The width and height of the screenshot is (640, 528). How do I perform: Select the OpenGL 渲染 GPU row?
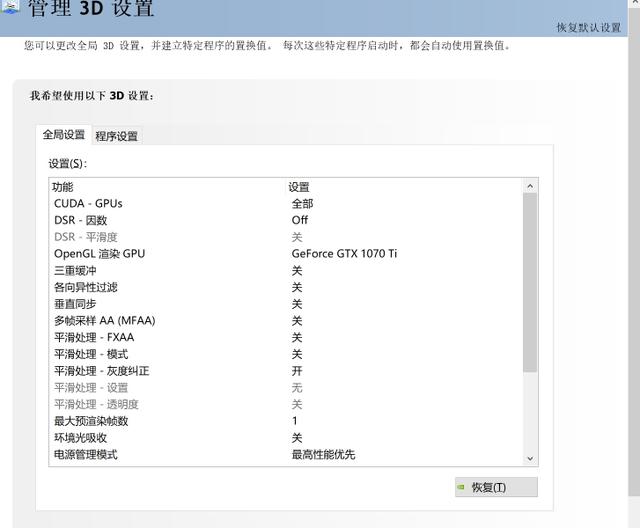(x=286, y=254)
